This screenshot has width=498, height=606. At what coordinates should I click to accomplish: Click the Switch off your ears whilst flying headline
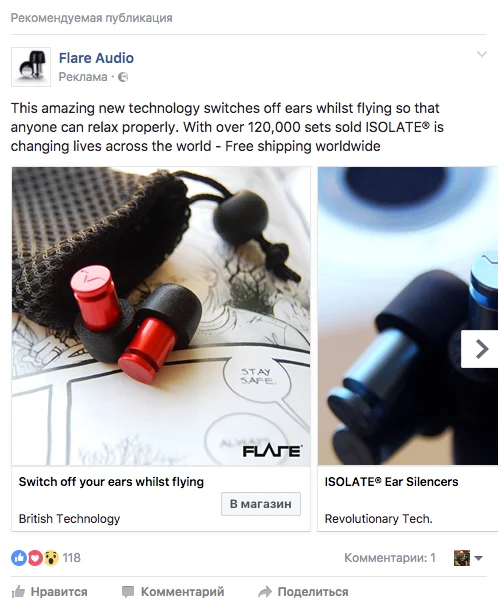pyautogui.click(x=111, y=482)
